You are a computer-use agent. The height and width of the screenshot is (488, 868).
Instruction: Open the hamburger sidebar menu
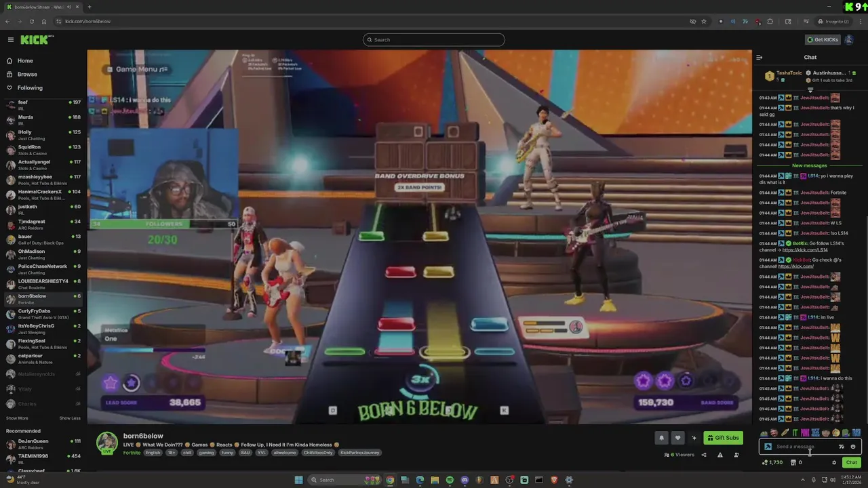coord(10,40)
